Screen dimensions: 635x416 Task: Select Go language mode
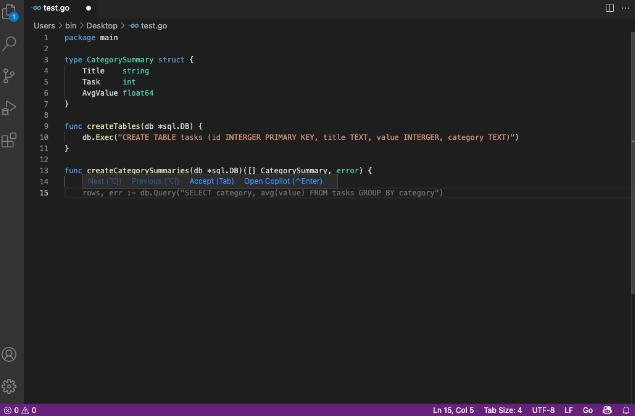click(587, 410)
